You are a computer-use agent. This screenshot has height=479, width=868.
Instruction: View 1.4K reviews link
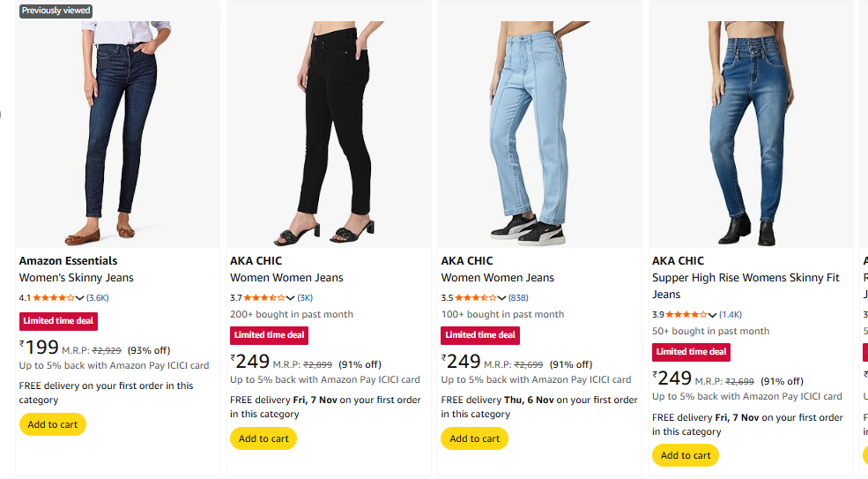(x=731, y=315)
